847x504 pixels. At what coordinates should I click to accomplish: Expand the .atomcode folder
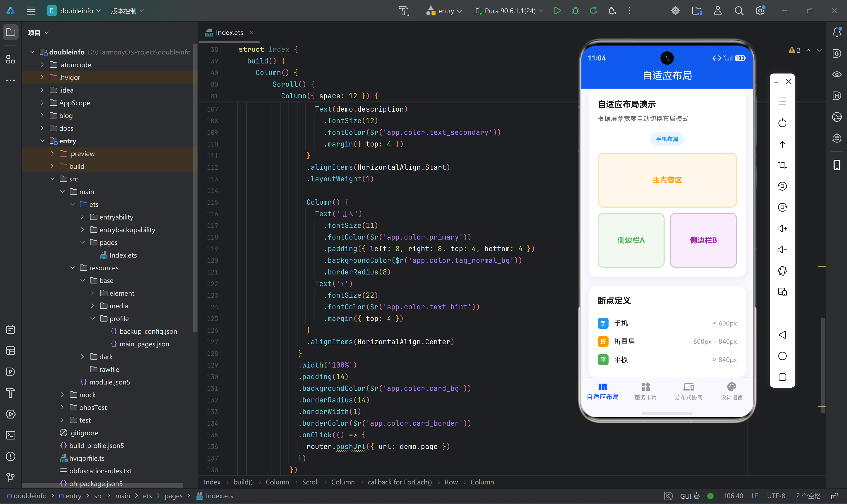42,65
